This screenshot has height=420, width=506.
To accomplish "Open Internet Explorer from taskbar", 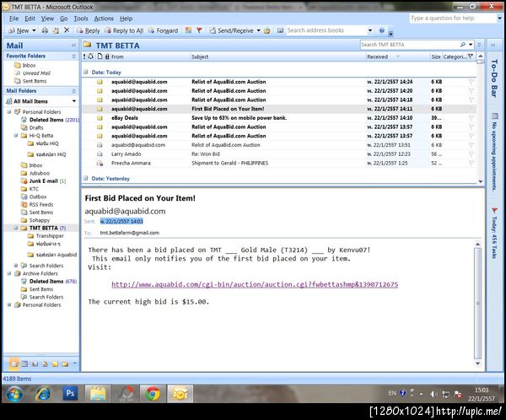I will pos(43,394).
